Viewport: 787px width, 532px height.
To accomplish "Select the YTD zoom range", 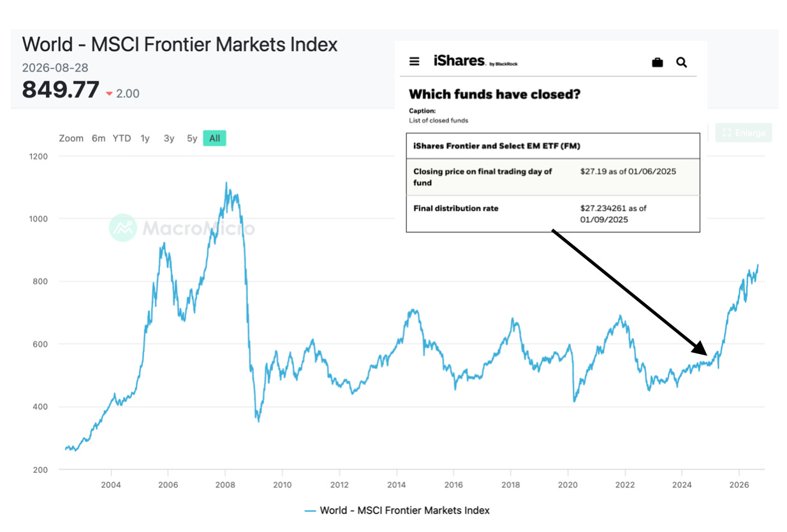I will [x=122, y=138].
